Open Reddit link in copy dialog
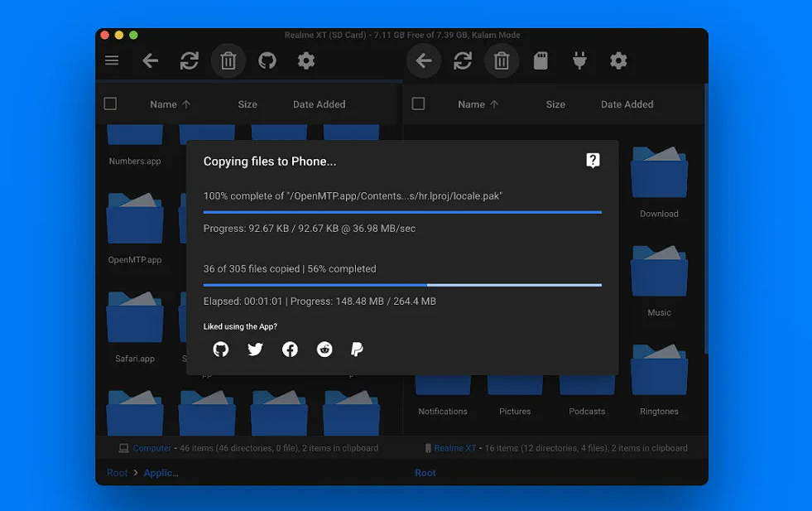The height and width of the screenshot is (511, 812). [324, 350]
